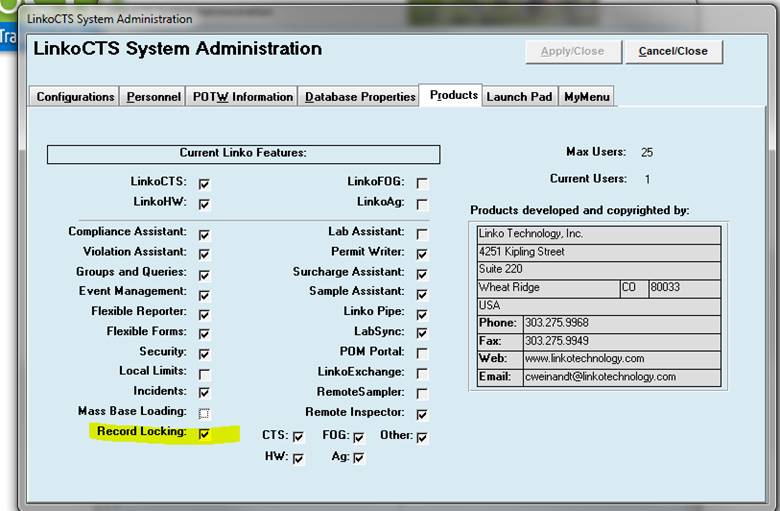This screenshot has height=511, width=780.
Task: Toggle Flexible Reporter checkbox
Action: [204, 314]
